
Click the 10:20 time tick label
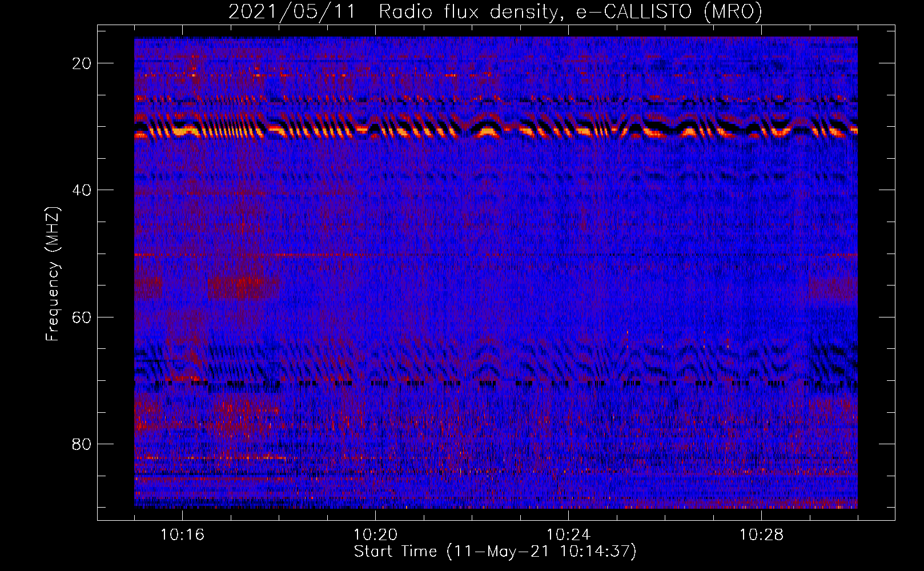point(375,534)
